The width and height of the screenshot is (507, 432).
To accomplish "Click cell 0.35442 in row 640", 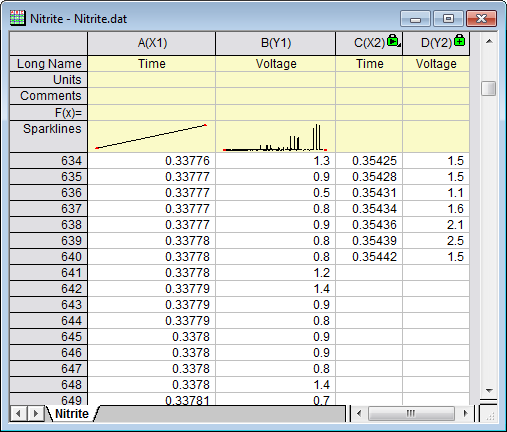I will pos(369,257).
